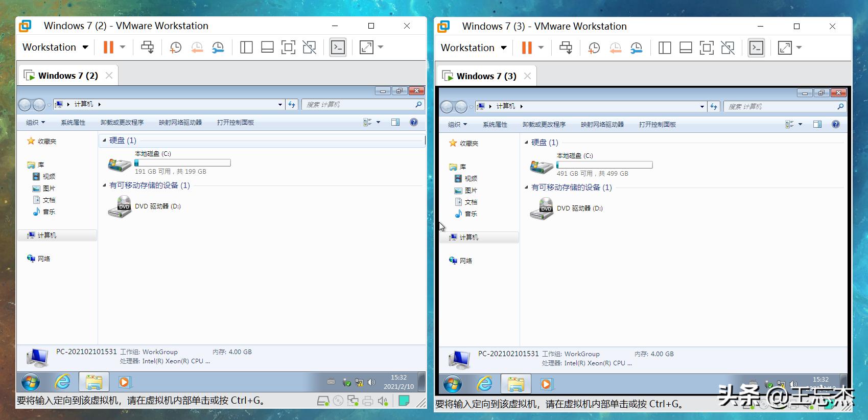Click search box in Windows 7 (2) explorer
The width and height of the screenshot is (868, 420).
(x=363, y=104)
